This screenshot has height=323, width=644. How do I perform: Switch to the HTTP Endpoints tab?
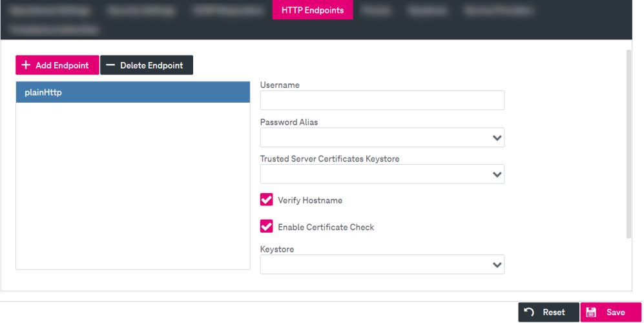click(x=313, y=10)
